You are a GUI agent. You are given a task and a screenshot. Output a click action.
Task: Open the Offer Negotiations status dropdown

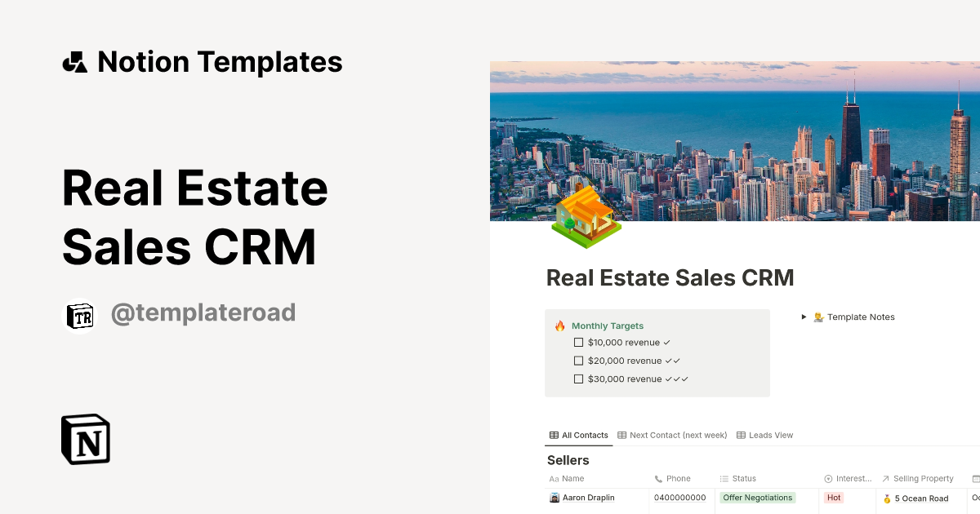pos(757,498)
